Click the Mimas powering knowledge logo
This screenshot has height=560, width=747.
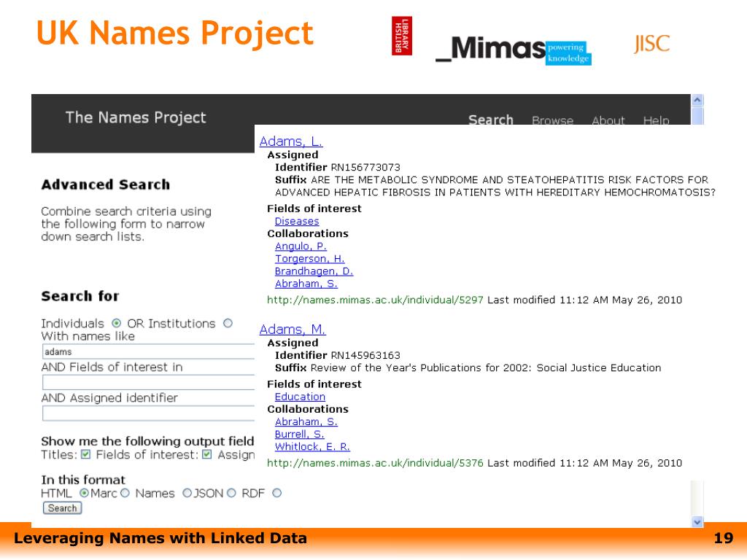[x=513, y=50]
